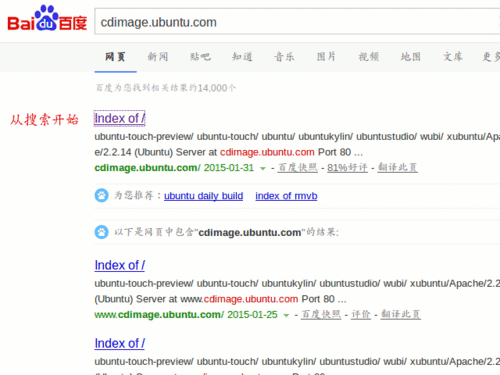The width and height of the screenshot is (500, 375).
Task: Click the 评价 link
Action: [x=361, y=314]
